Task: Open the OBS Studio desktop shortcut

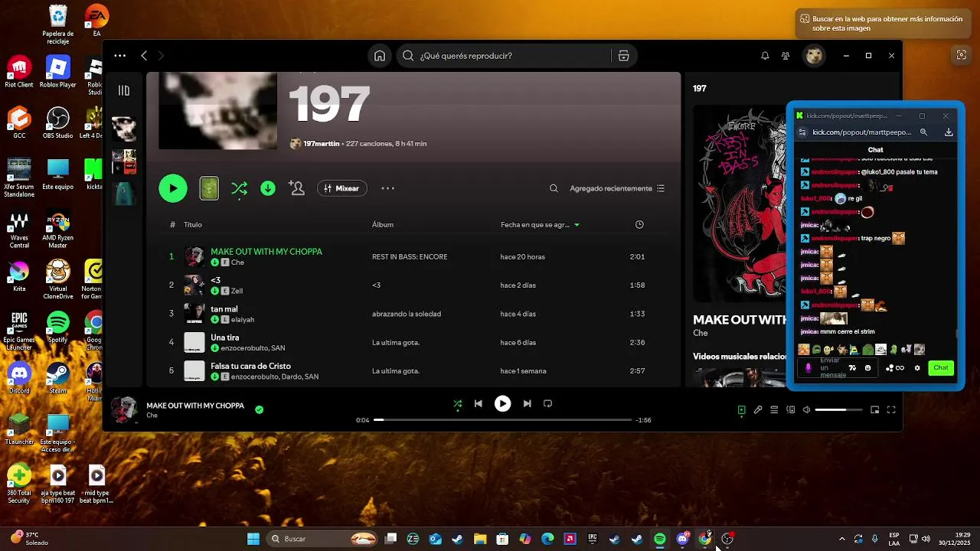Action: coord(58,124)
